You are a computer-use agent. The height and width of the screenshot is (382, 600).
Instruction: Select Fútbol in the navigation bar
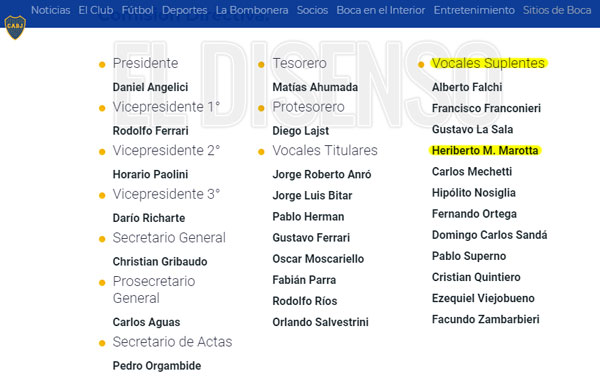(137, 10)
